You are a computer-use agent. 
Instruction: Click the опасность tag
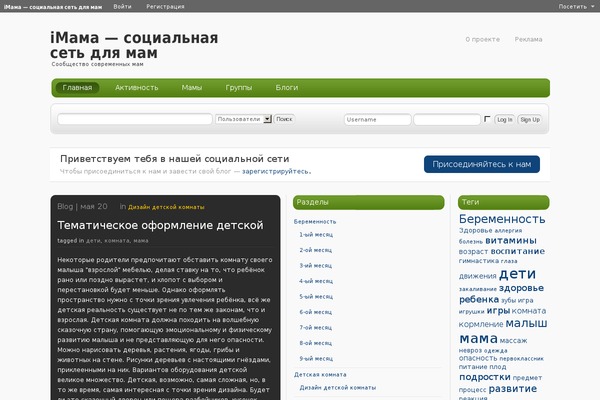(x=478, y=359)
